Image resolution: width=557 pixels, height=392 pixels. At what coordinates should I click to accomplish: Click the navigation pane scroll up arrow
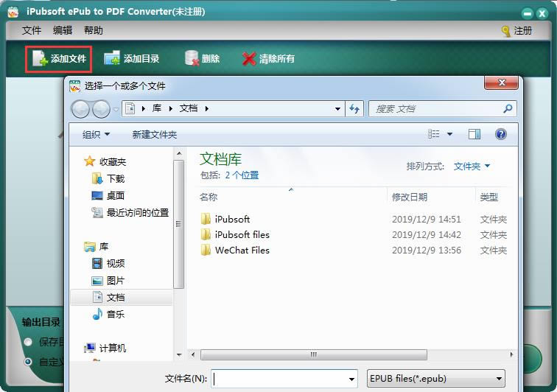(x=179, y=154)
